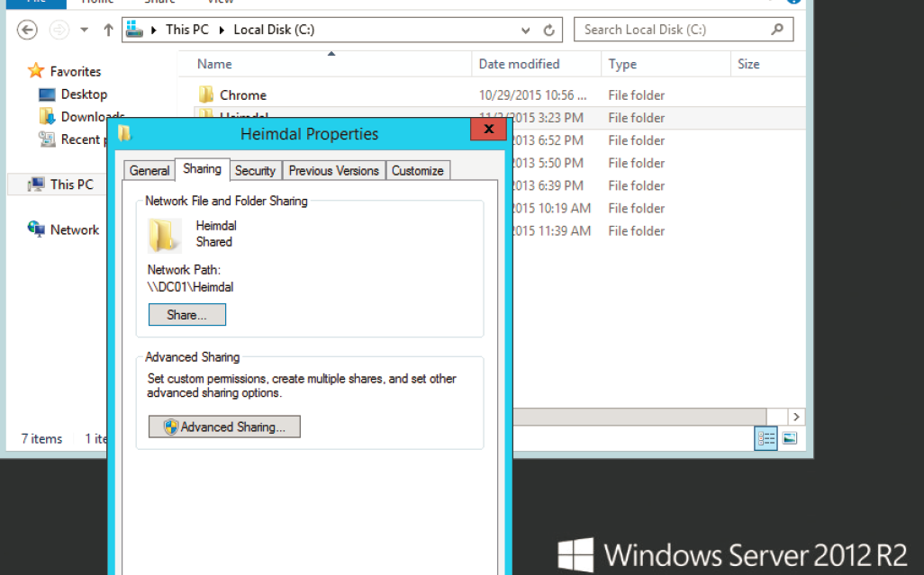This screenshot has height=575, width=924.
Task: Click the Favorites star icon
Action: point(36,71)
